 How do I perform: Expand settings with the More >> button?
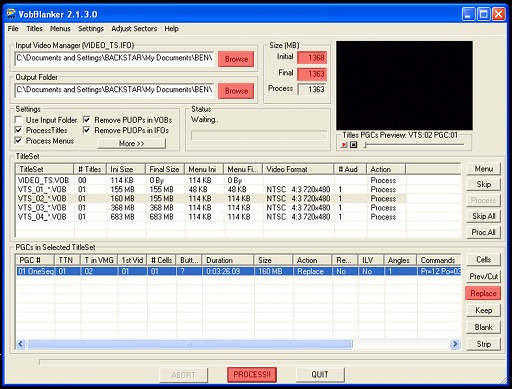[x=131, y=143]
